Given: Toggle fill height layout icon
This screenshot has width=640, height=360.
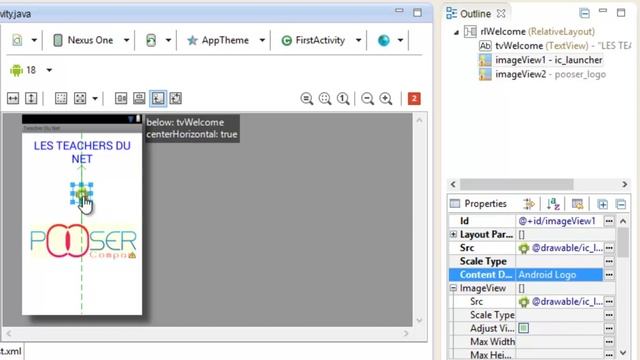Looking at the screenshot, I should coord(31,98).
